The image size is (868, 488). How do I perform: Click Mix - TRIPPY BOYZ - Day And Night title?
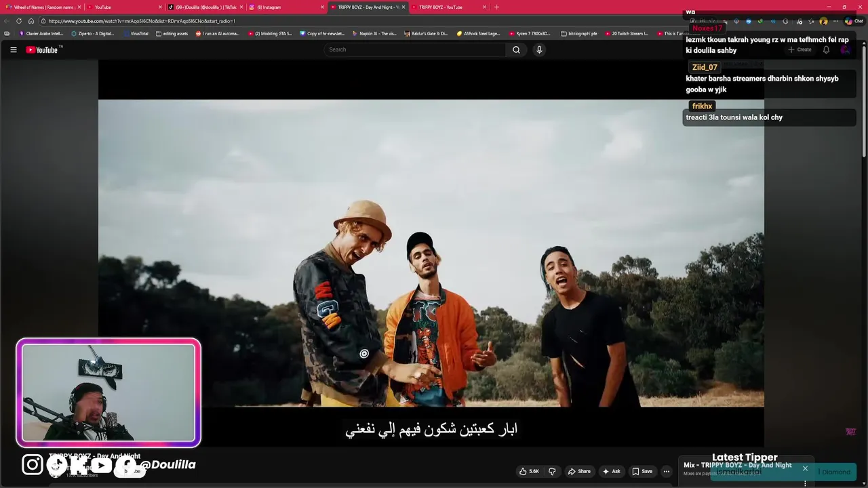738,465
